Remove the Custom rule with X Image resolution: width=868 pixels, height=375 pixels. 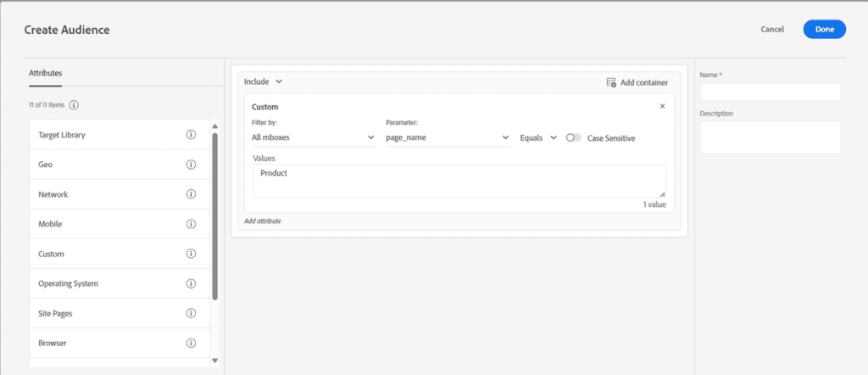pos(662,106)
